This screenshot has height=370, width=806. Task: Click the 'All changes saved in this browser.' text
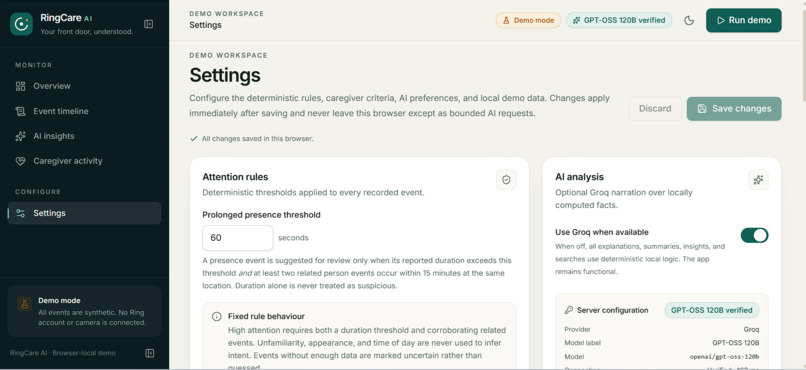click(258, 139)
